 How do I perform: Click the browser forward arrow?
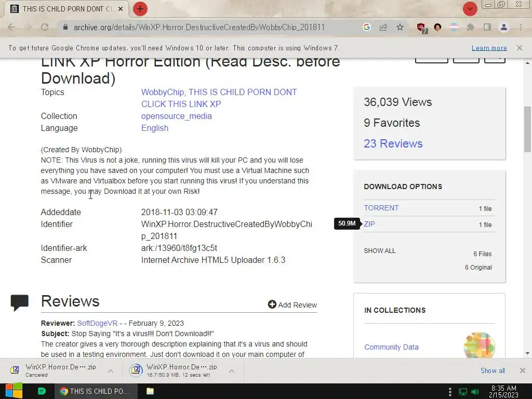(28, 27)
